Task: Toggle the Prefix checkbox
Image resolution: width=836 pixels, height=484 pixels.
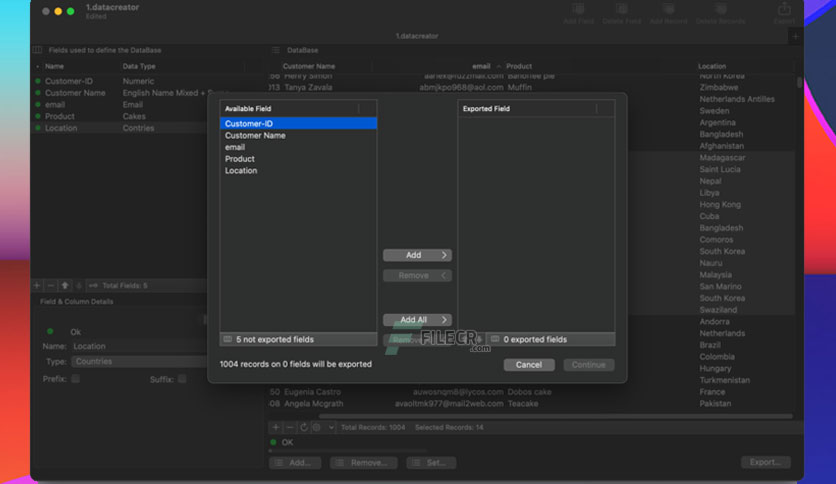Action: (x=76, y=379)
